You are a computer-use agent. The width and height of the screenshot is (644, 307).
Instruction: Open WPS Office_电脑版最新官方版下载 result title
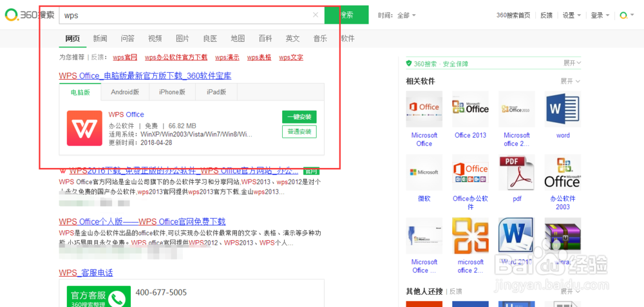tap(145, 76)
